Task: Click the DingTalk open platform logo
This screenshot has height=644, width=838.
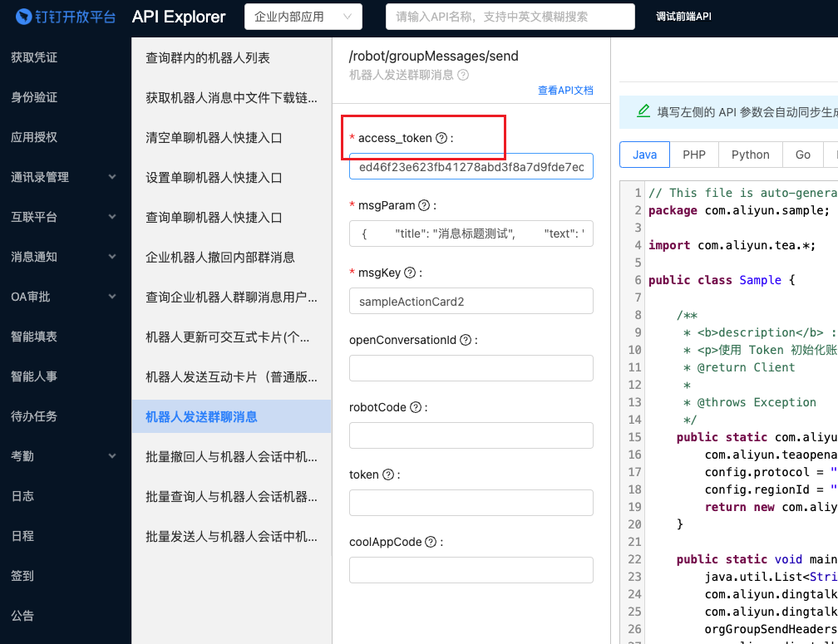Action: point(65,17)
